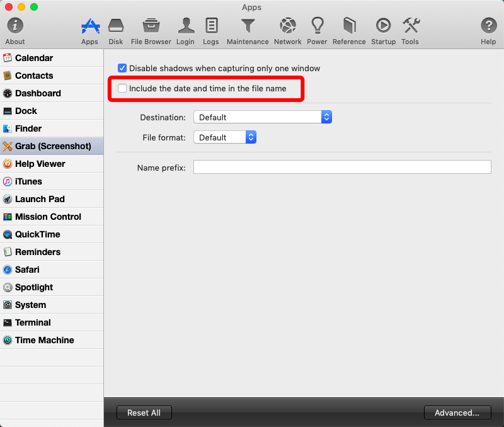504x427 pixels.
Task: Choose Launch Pad in the sidebar
Action: 52,199
